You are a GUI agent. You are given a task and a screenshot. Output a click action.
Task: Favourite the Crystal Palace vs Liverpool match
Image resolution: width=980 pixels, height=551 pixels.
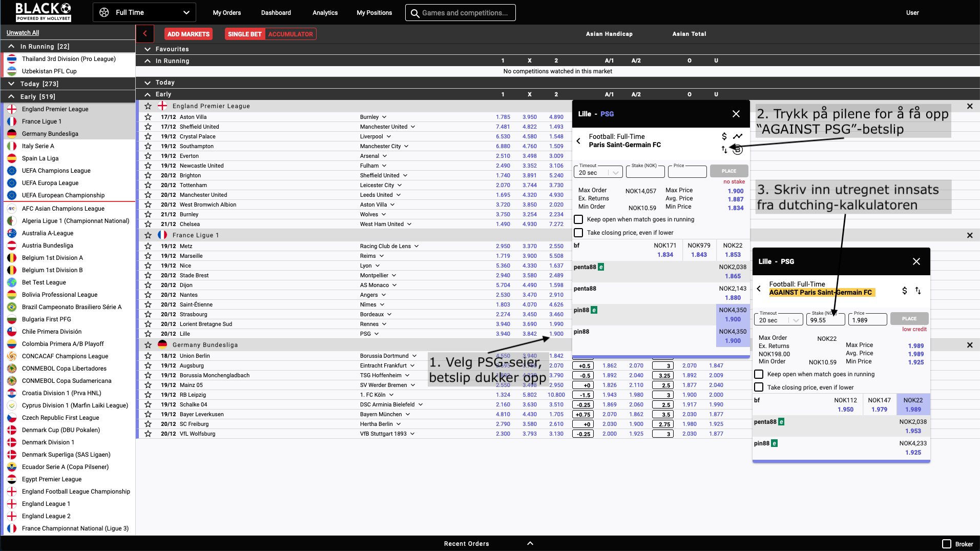click(x=148, y=136)
